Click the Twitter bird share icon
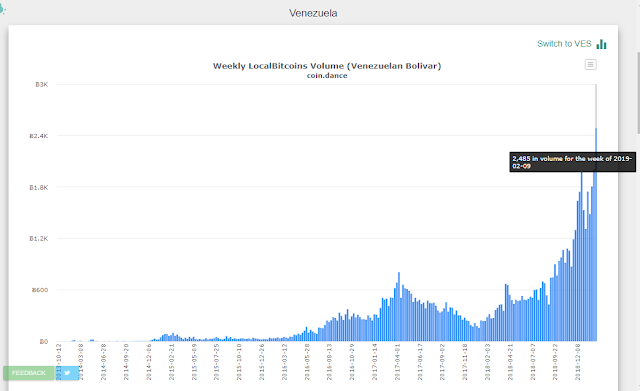Image resolution: width=640 pixels, height=391 pixels. pyautogui.click(x=67, y=373)
